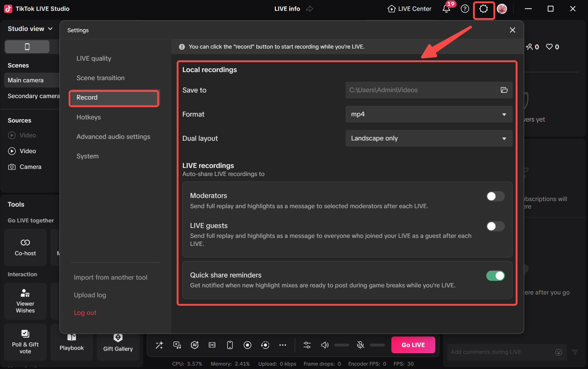Adjust the speaker volume slider
Viewport: 588px width, 369px height.
[x=342, y=345]
